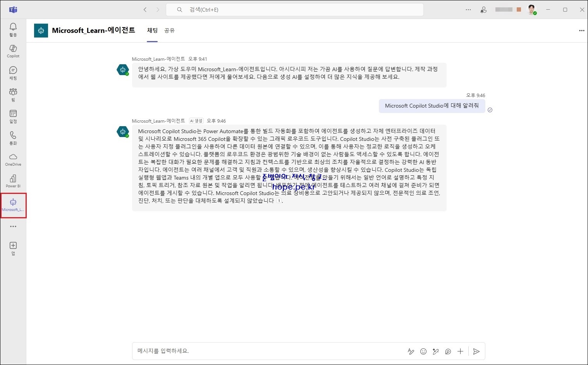
Task: Show more apps ellipsis in sidebar
Action: [x=13, y=226]
